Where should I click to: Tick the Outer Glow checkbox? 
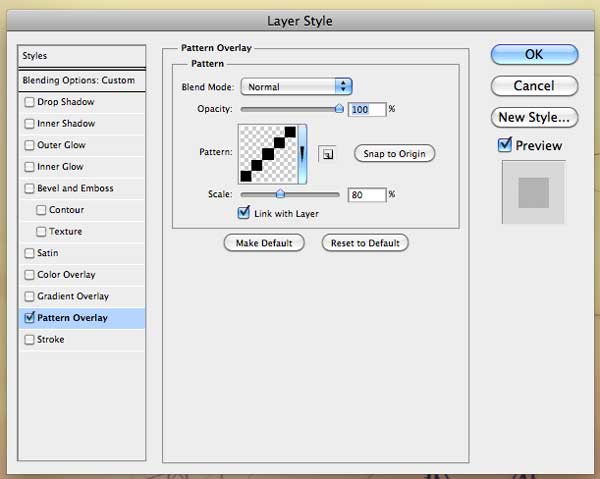coord(29,145)
